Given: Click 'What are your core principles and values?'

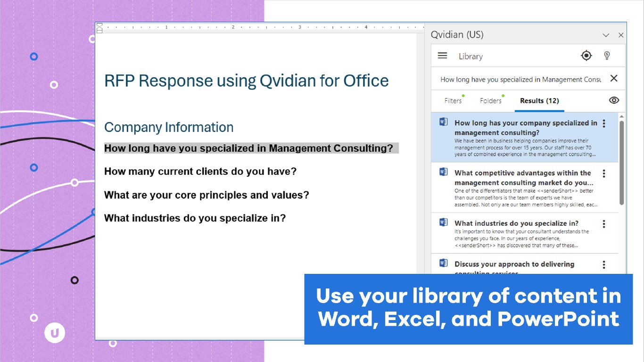Looking at the screenshot, I should (x=206, y=195).
